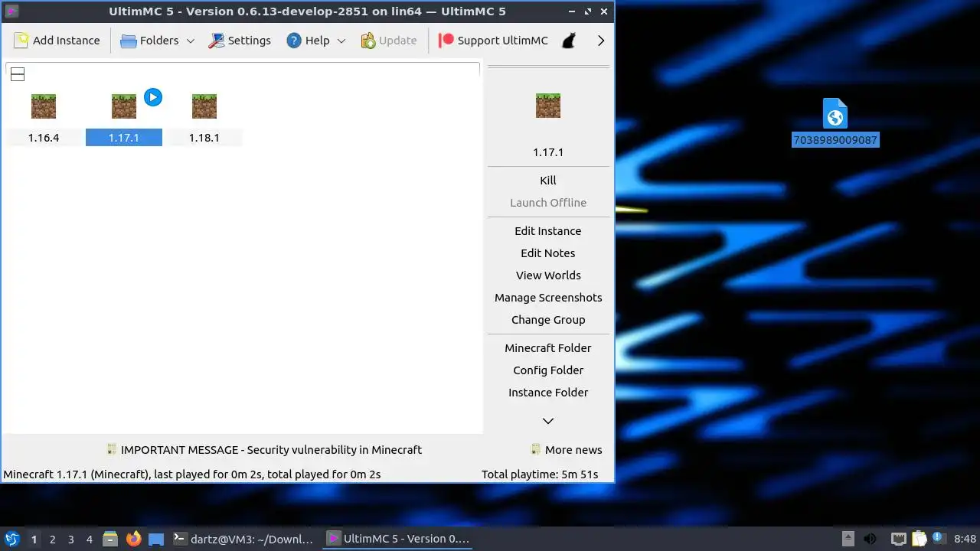Click the Add Instance toolbar button
Viewport: 980px width, 551px height.
point(57,41)
